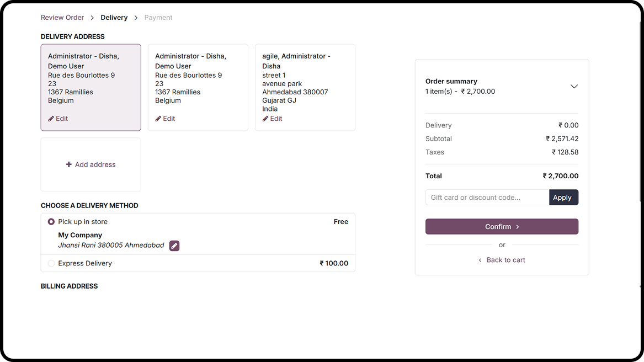644x362 pixels.
Task: Click the Back to cart link
Action: coord(505,260)
